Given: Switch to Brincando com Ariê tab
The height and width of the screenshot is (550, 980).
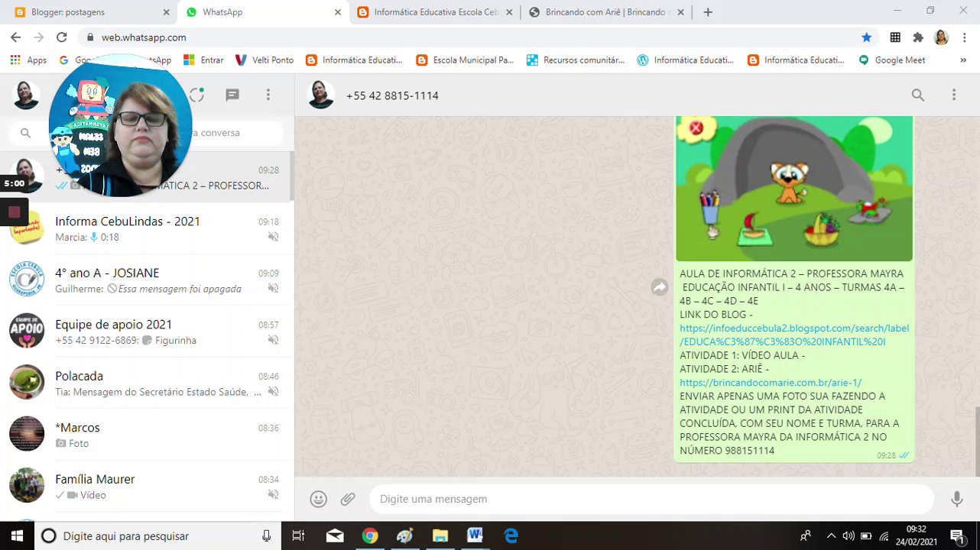Looking at the screenshot, I should click(608, 12).
